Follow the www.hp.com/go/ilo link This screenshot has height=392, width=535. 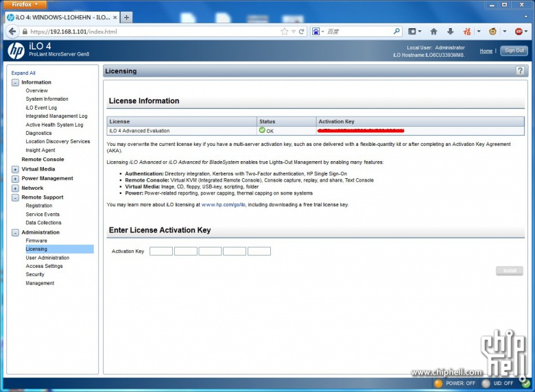coord(223,205)
